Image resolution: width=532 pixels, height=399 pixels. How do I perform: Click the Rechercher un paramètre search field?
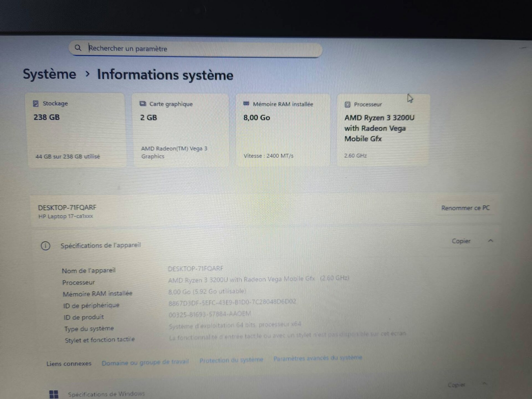tap(194, 49)
